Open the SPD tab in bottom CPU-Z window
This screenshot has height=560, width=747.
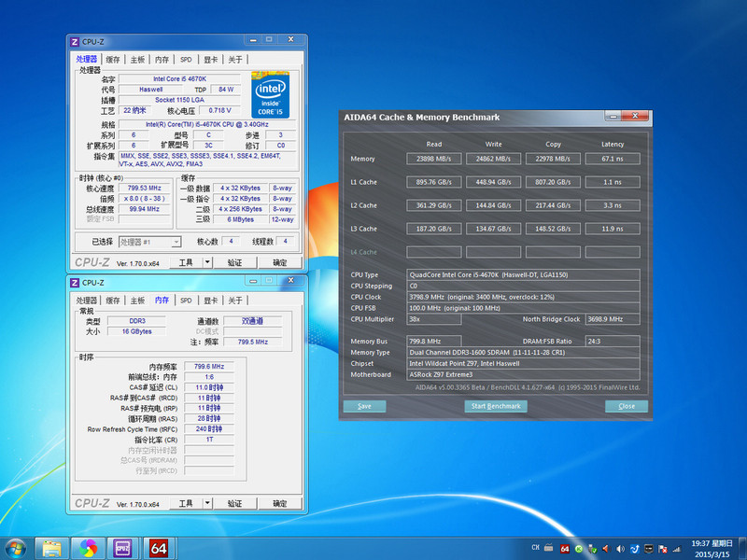186,301
